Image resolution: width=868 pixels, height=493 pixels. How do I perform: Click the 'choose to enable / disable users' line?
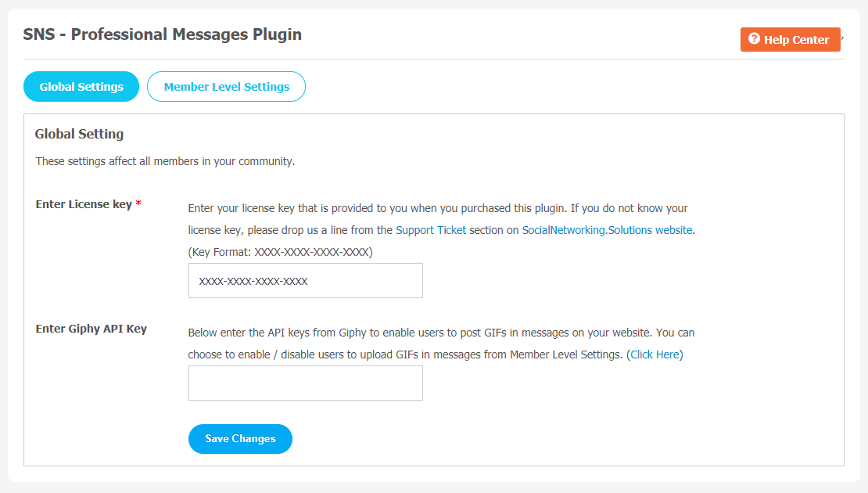pos(436,354)
